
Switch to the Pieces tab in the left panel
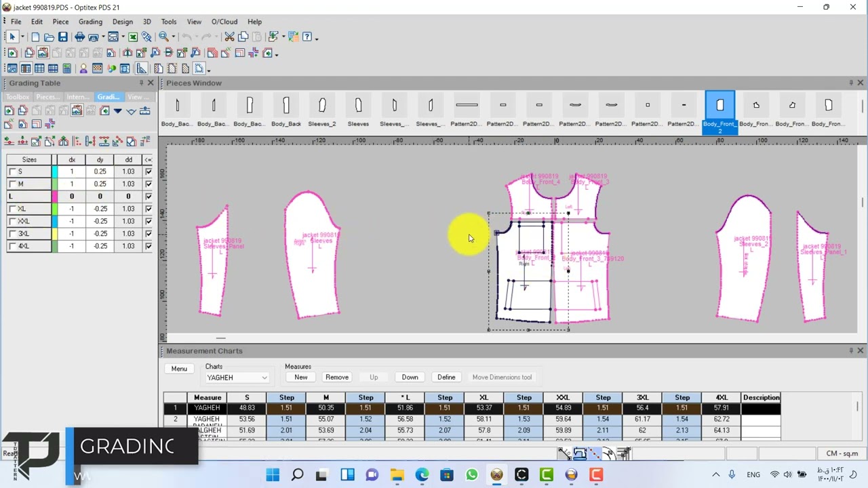(x=47, y=97)
